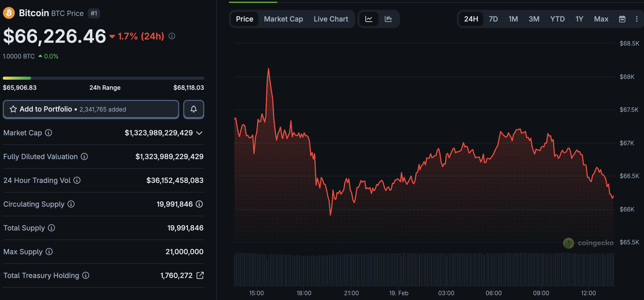Click the $68.5K y-axis label
Viewport: 644px width, 300px height.
click(629, 43)
